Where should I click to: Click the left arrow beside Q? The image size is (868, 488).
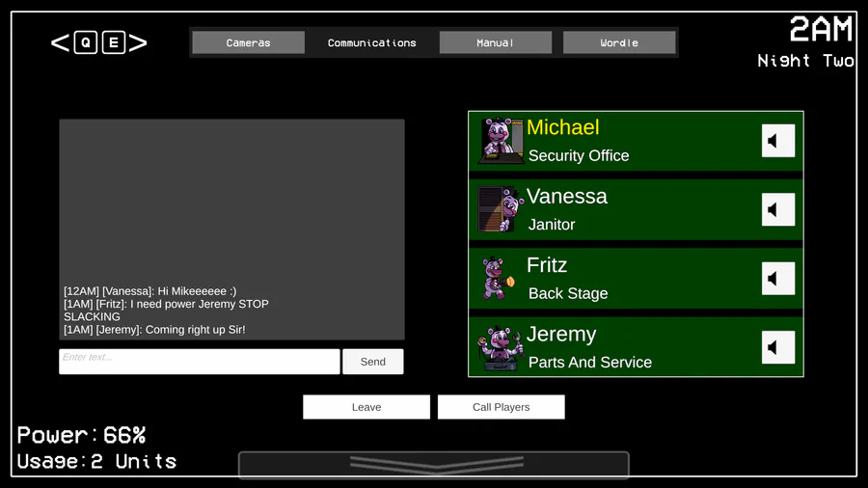[60, 42]
